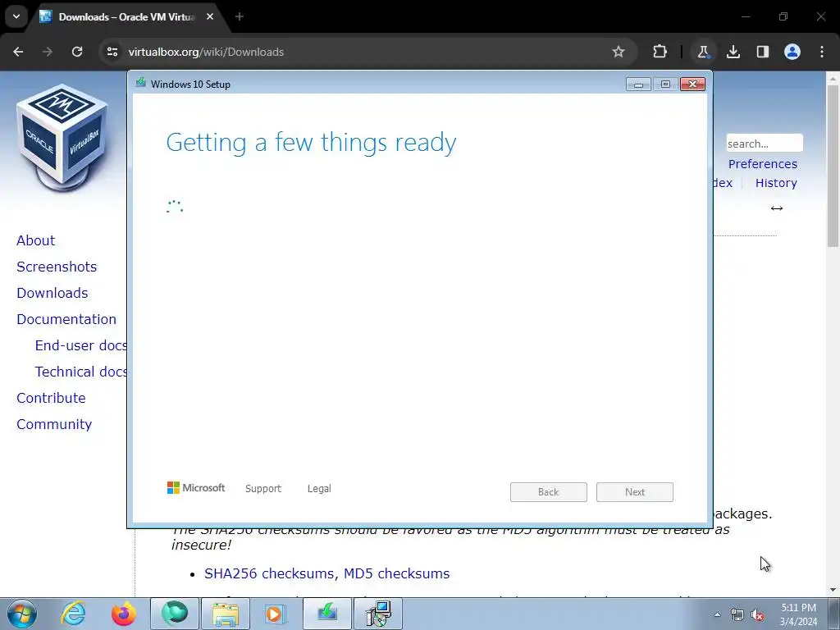840x630 pixels.
Task: Maximize the Windows 10 Setup window
Action: (665, 84)
